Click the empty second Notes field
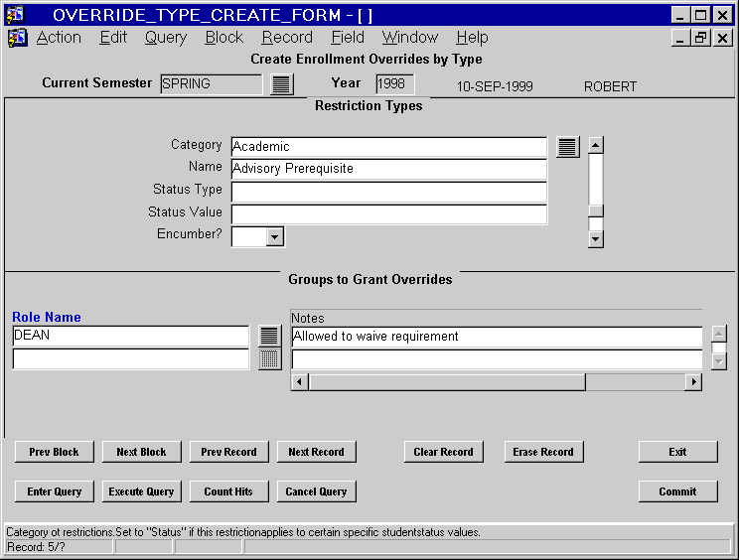739x560 pixels. 497,359
